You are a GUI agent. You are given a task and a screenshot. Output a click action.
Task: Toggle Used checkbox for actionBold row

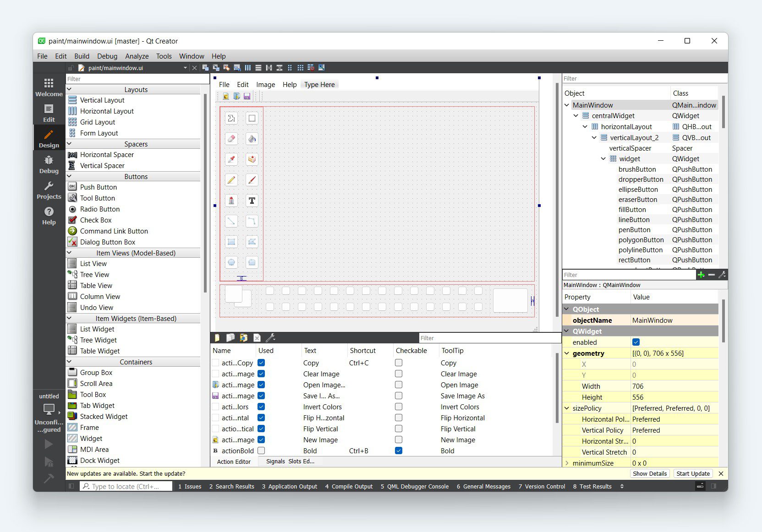[261, 451]
